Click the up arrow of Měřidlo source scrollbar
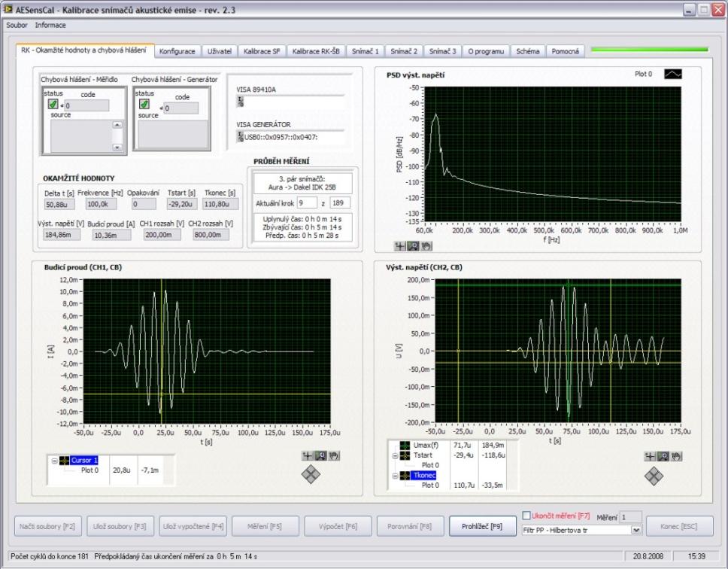Screen dimensions: 728x569 pyautogui.click(x=117, y=124)
